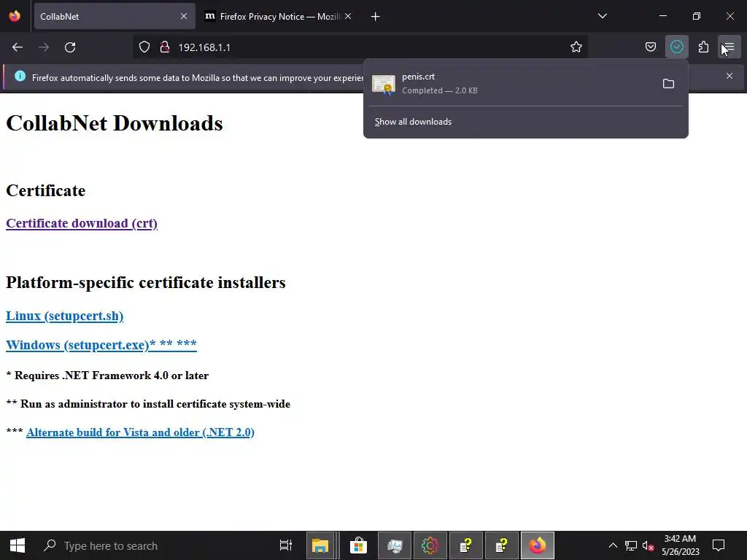Viewport: 747px width, 560px height.
Task: Dismiss the Firefox data notification bar
Action: click(x=729, y=76)
